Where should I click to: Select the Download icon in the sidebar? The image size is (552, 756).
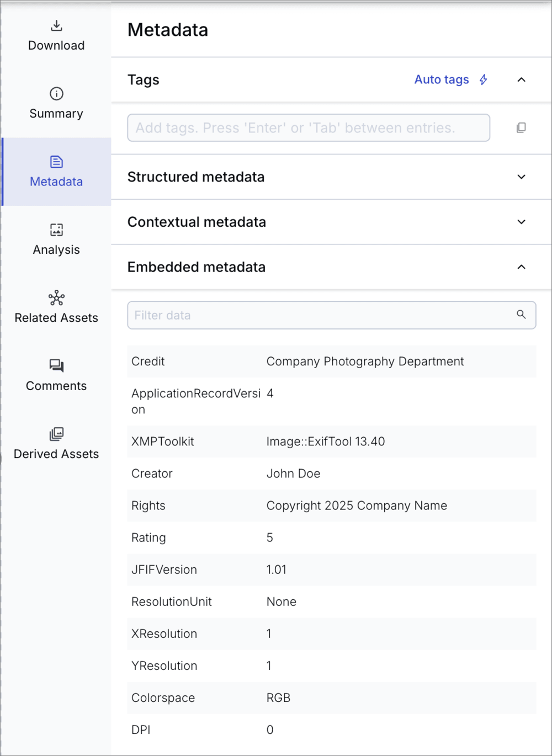(56, 25)
